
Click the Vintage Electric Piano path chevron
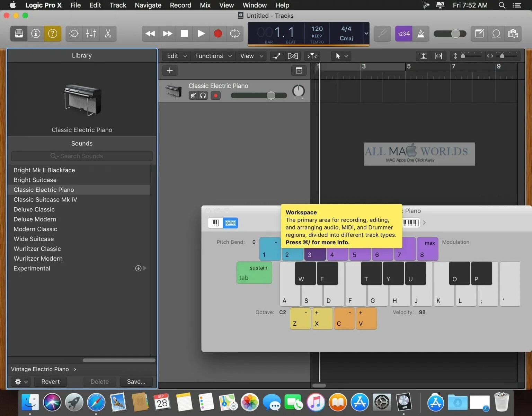(x=75, y=369)
